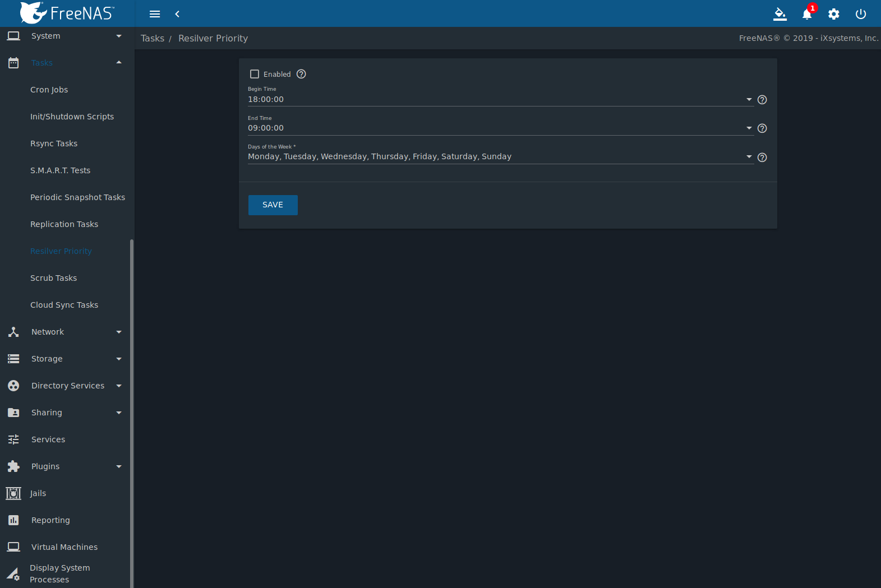Click the Tasks breadcrumb link
This screenshot has height=588, width=881.
pos(153,38)
